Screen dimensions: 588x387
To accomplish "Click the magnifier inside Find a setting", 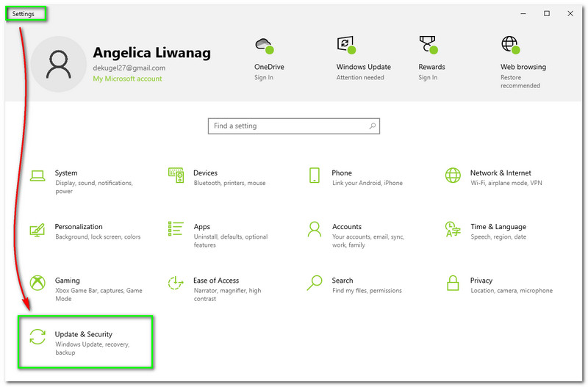I will (x=372, y=126).
